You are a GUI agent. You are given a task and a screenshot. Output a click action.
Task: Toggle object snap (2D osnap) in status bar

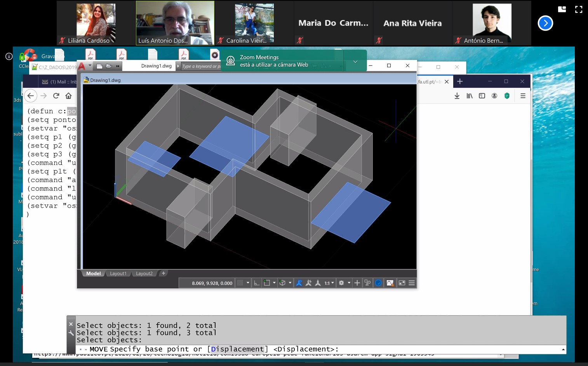(x=267, y=283)
